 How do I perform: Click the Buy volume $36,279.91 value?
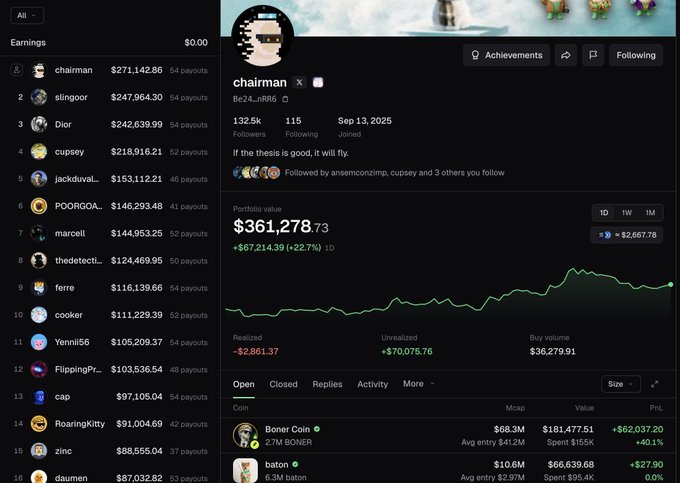point(552,351)
